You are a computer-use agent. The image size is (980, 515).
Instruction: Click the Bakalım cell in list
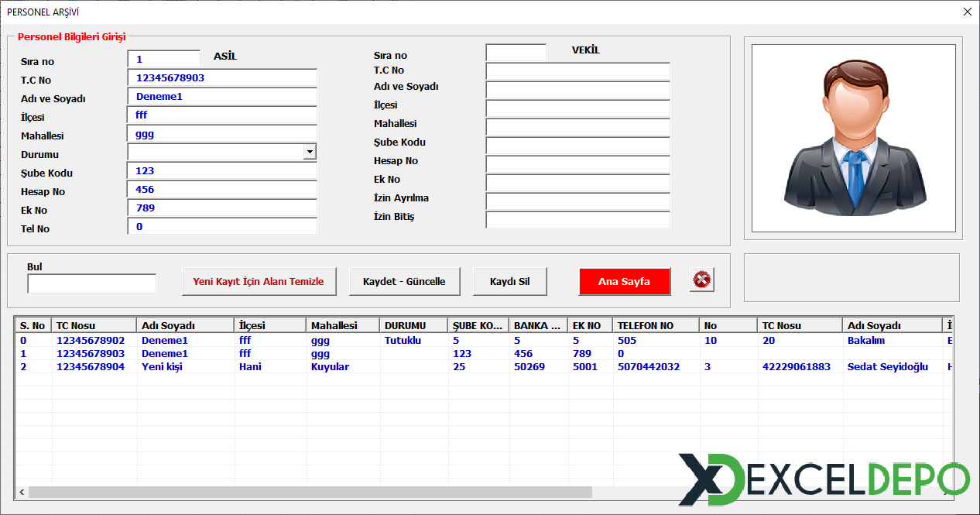pos(866,340)
